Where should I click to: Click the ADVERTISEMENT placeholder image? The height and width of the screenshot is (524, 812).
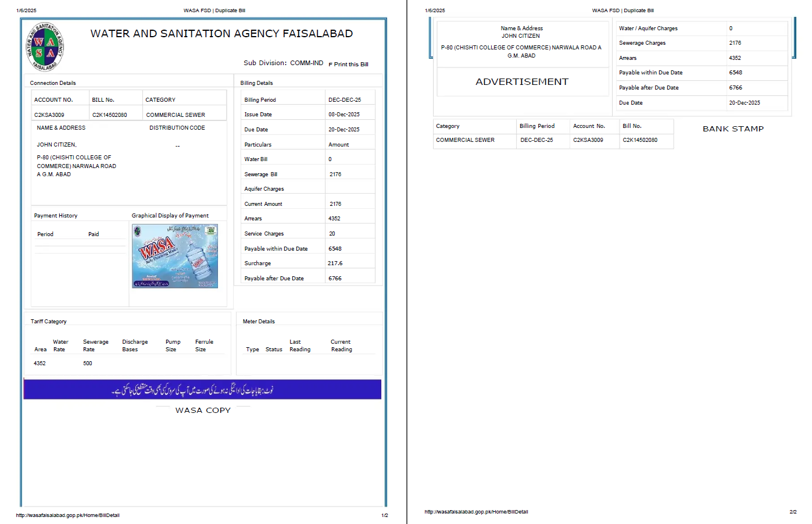click(522, 82)
